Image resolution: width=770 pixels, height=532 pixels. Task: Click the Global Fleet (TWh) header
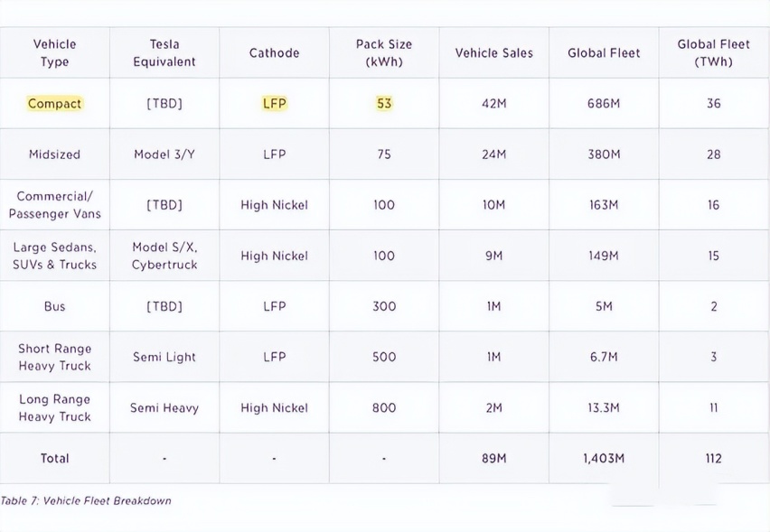click(714, 53)
